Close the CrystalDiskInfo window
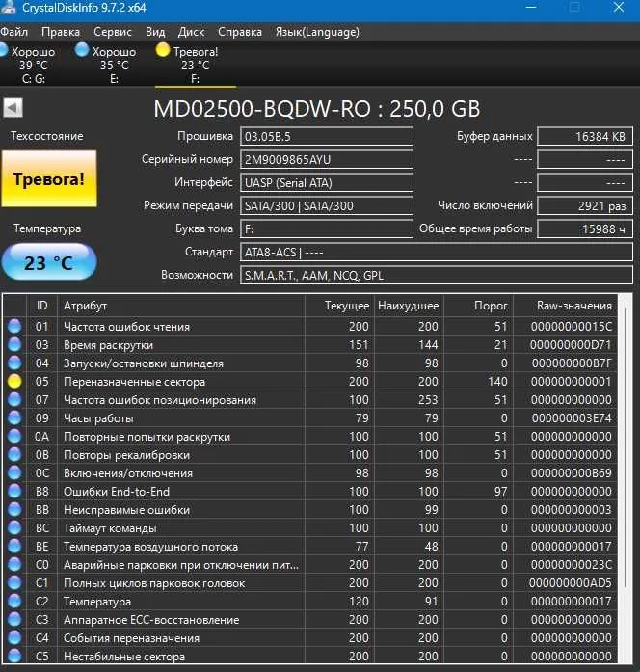This screenshot has height=672, width=640. tap(618, 8)
